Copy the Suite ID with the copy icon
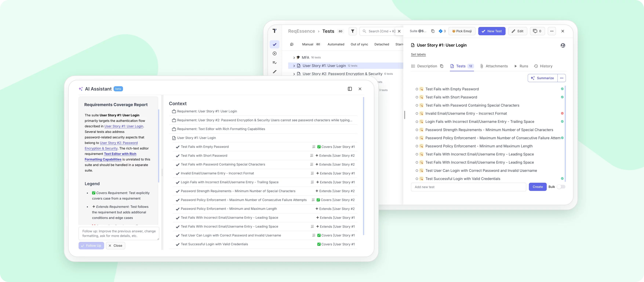The width and height of the screenshot is (644, 282). [x=433, y=31]
